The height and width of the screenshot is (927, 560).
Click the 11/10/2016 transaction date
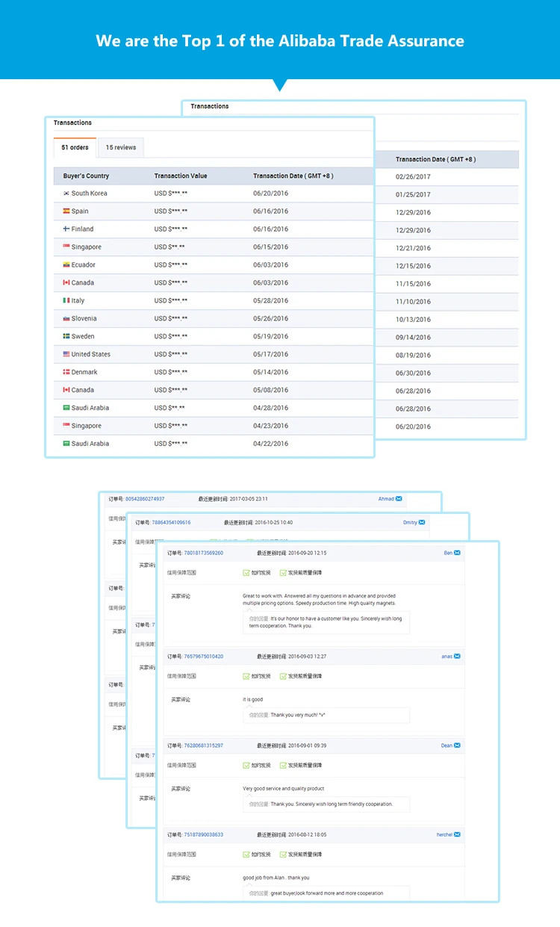click(x=413, y=302)
